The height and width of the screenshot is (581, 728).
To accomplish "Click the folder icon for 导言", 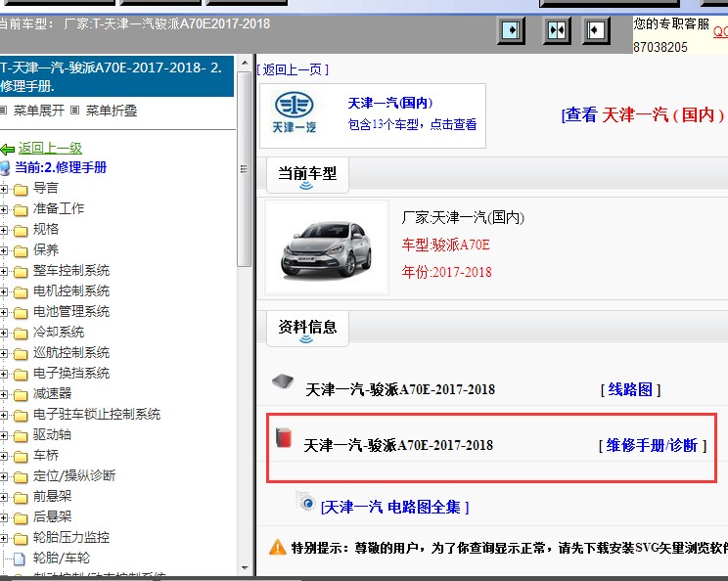I will point(21,190).
